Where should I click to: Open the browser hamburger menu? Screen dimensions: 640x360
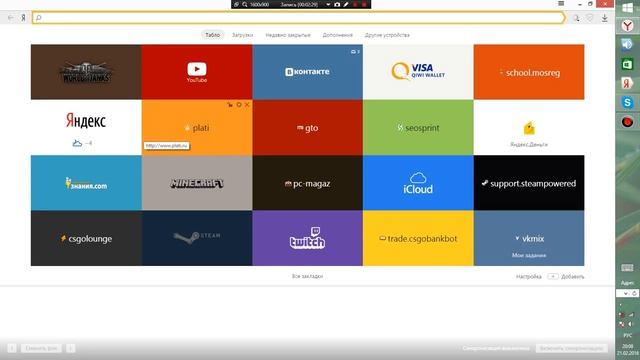coord(561,4)
